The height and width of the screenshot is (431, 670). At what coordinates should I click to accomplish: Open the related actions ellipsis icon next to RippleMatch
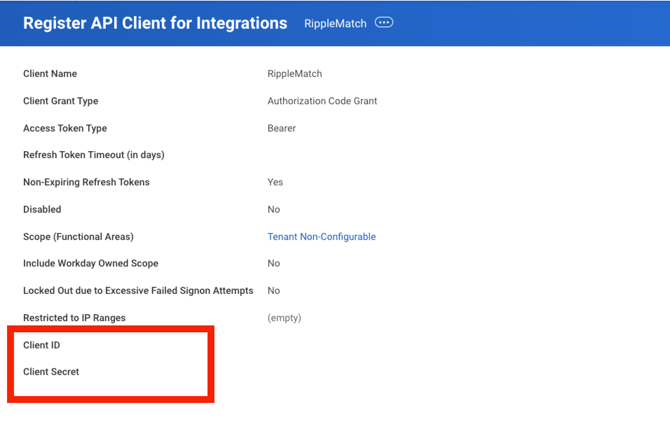384,22
